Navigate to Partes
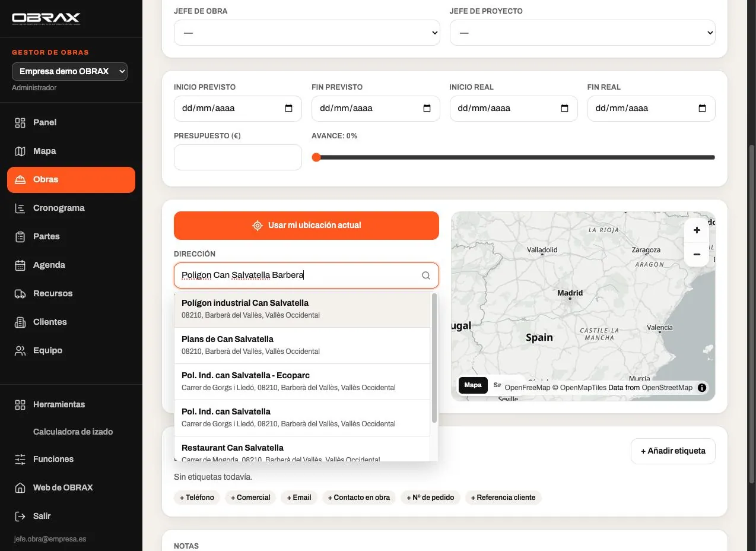Image resolution: width=756 pixels, height=551 pixels. 71,236
